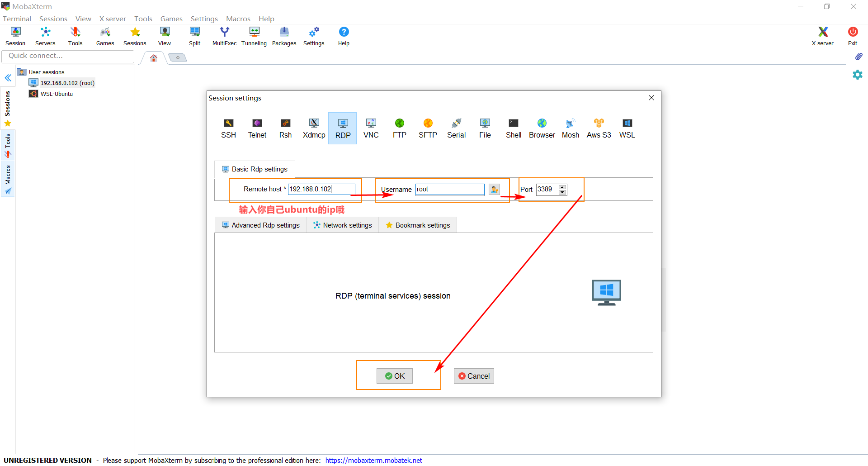Click the Exit power button

coord(853,36)
